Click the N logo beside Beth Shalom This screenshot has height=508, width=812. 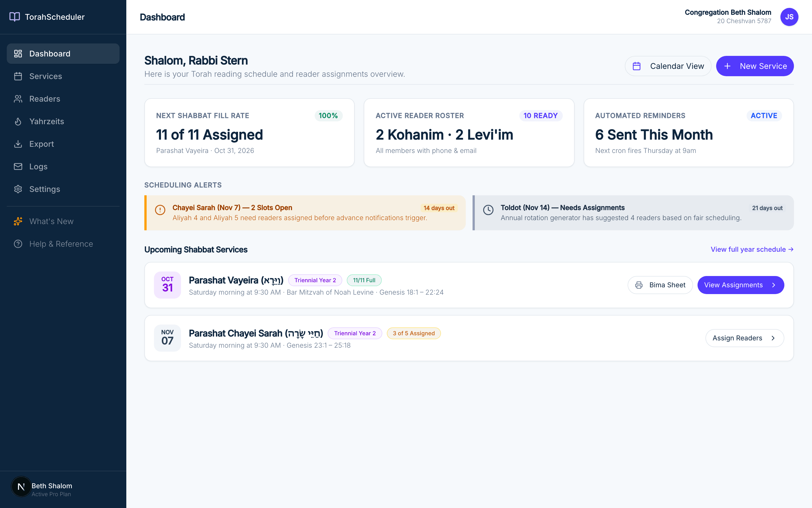coord(21,487)
